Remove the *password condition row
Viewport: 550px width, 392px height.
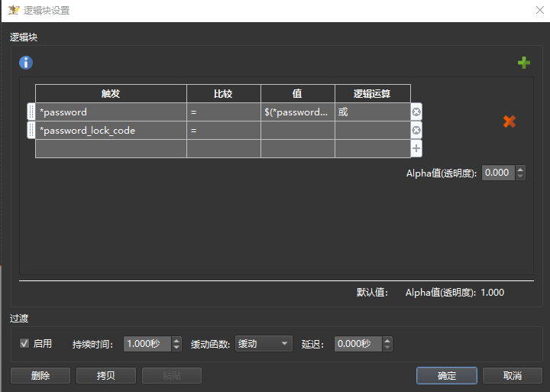coord(416,112)
